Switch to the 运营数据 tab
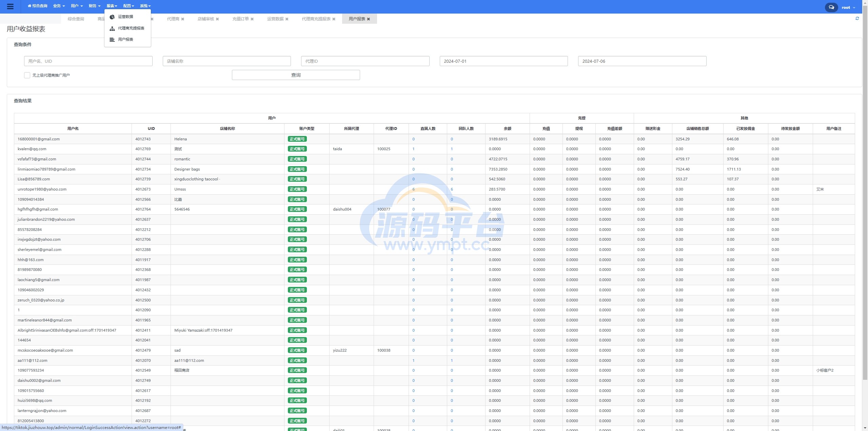868x431 pixels. (275, 19)
